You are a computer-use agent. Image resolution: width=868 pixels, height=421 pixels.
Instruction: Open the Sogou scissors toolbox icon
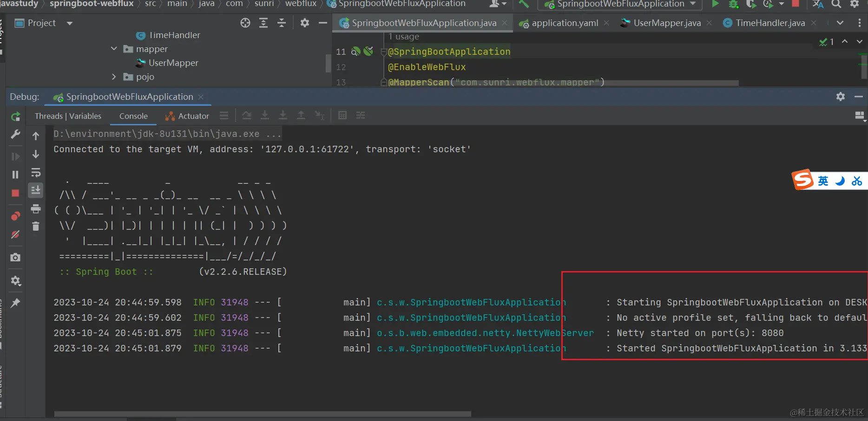[857, 181]
